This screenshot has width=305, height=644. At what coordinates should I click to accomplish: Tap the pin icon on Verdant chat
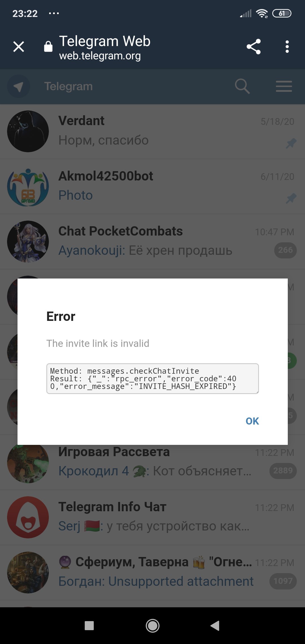click(291, 143)
